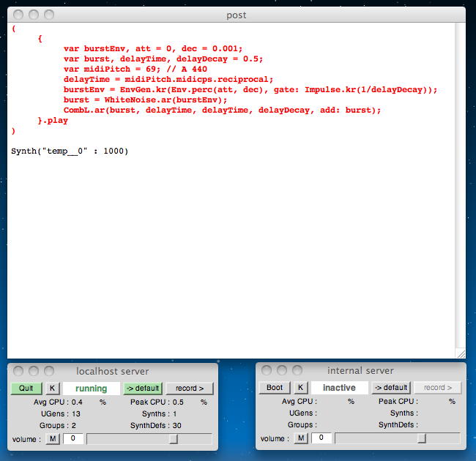Click the 'var burst, delayTime' code line

click(163, 59)
